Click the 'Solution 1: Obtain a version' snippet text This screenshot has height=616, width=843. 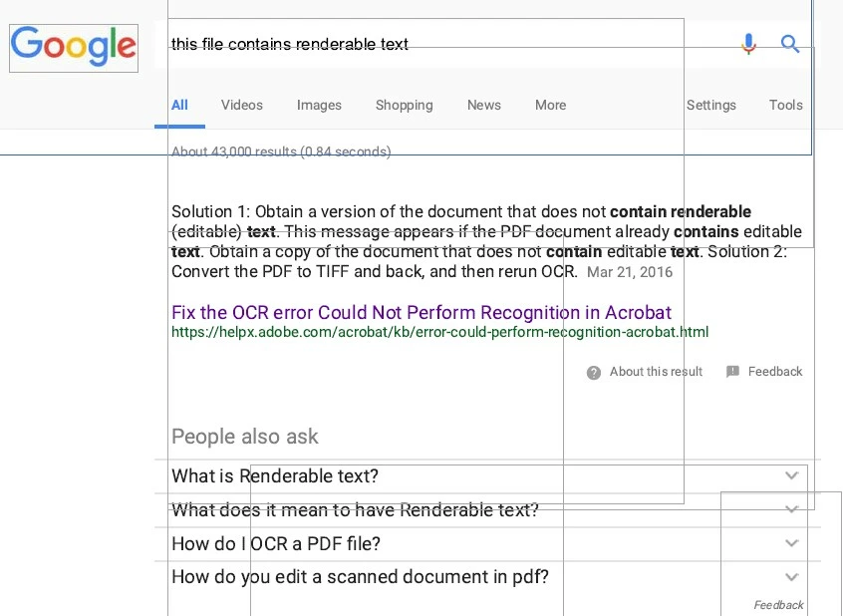pos(486,241)
